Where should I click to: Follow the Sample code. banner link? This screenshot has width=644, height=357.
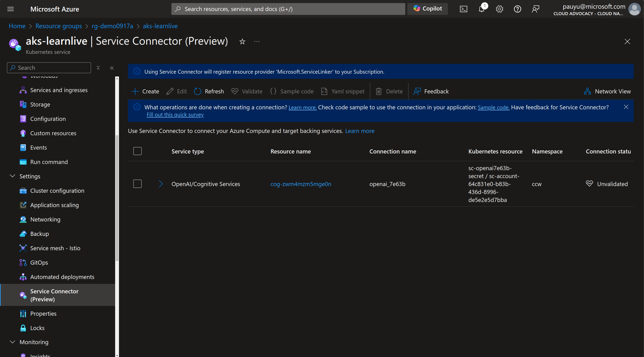click(x=493, y=108)
